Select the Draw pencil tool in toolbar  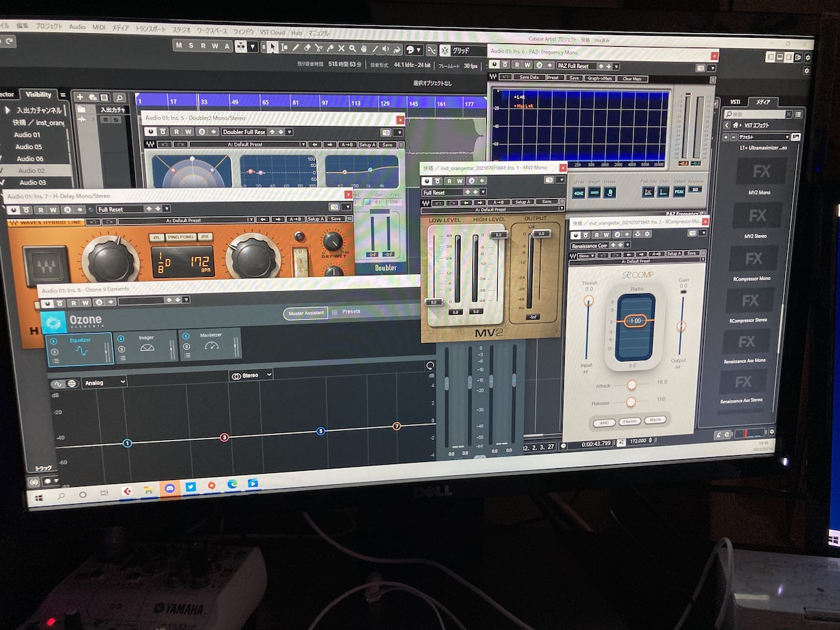coord(295,48)
